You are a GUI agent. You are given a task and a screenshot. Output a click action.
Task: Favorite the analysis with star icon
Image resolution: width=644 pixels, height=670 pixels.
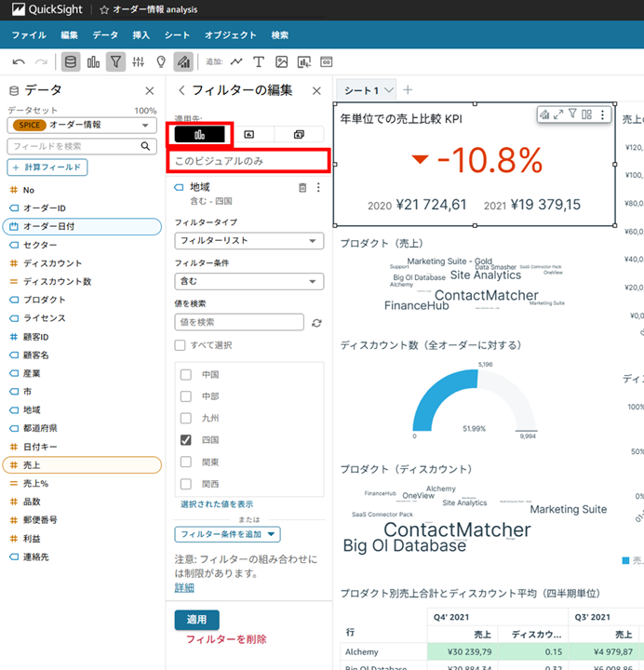(x=104, y=10)
